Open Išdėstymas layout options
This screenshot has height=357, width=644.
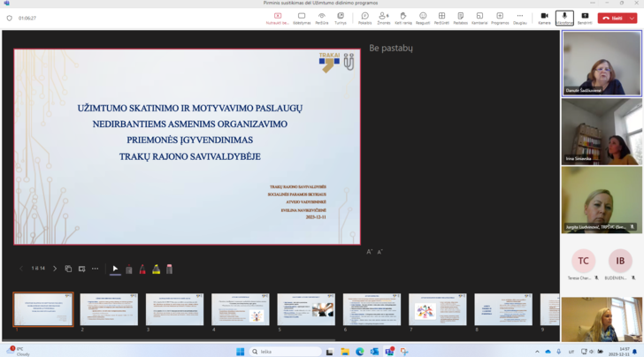click(302, 18)
